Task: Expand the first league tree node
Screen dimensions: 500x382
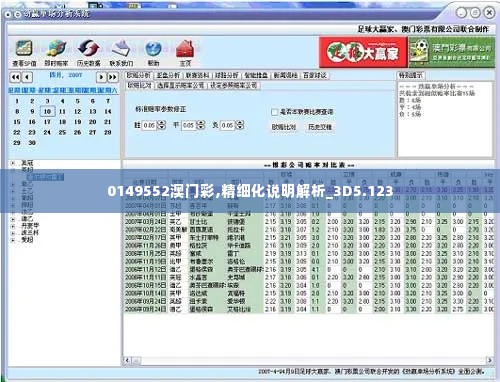Action: (13, 163)
